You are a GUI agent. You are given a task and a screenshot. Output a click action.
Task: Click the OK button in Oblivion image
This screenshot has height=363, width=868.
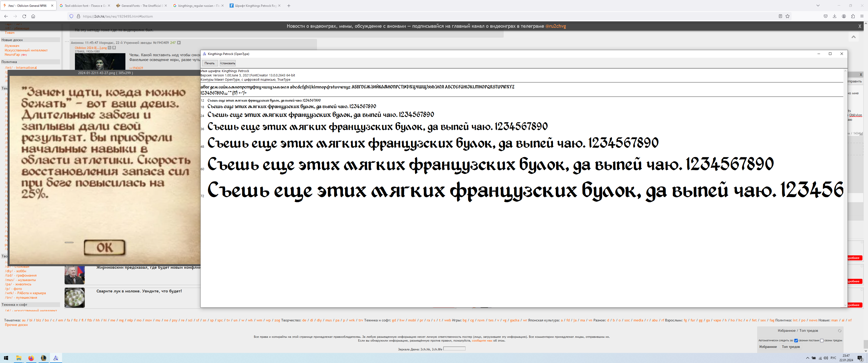[x=104, y=248]
